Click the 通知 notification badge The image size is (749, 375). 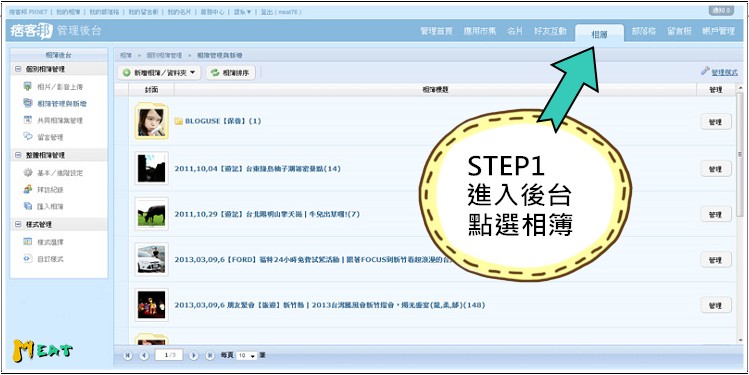click(x=720, y=11)
